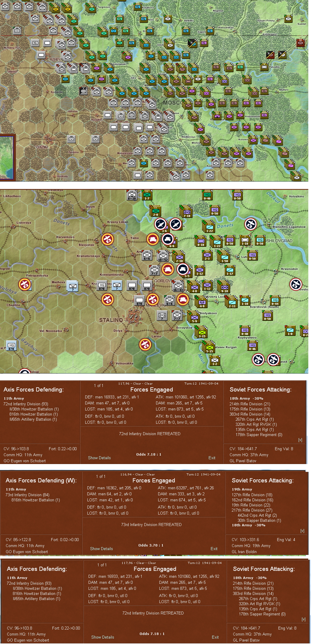This screenshot has height=644, width=311.
Task: Select the 1-2 infantry counter on the Mius
Action: point(215,361)
